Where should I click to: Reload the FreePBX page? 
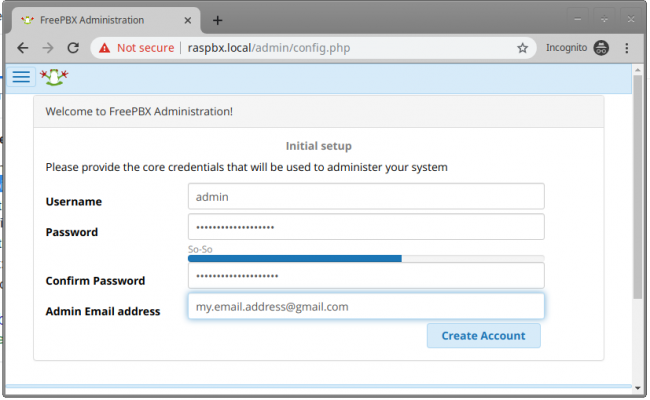[73, 48]
